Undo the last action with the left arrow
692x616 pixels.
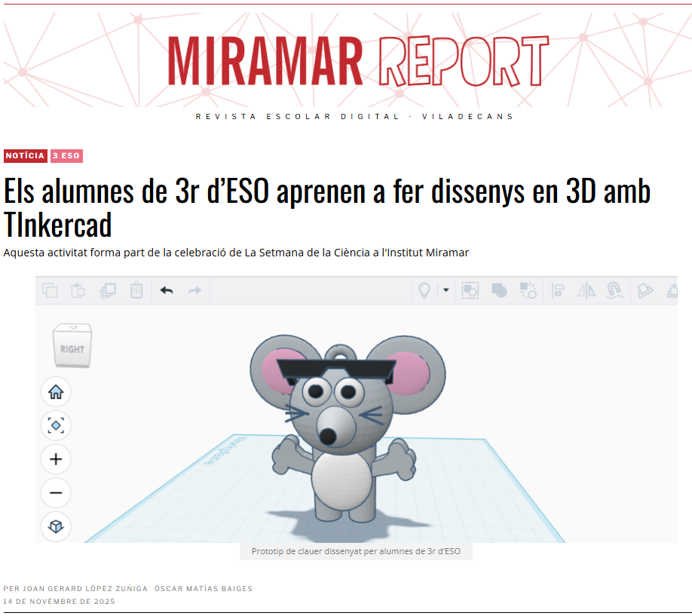[167, 290]
